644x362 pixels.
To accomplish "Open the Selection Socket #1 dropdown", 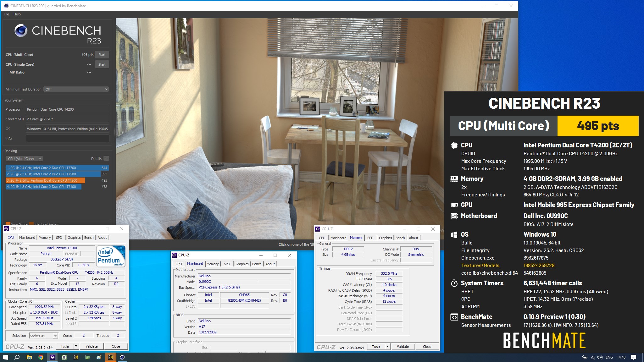I will pos(43,336).
